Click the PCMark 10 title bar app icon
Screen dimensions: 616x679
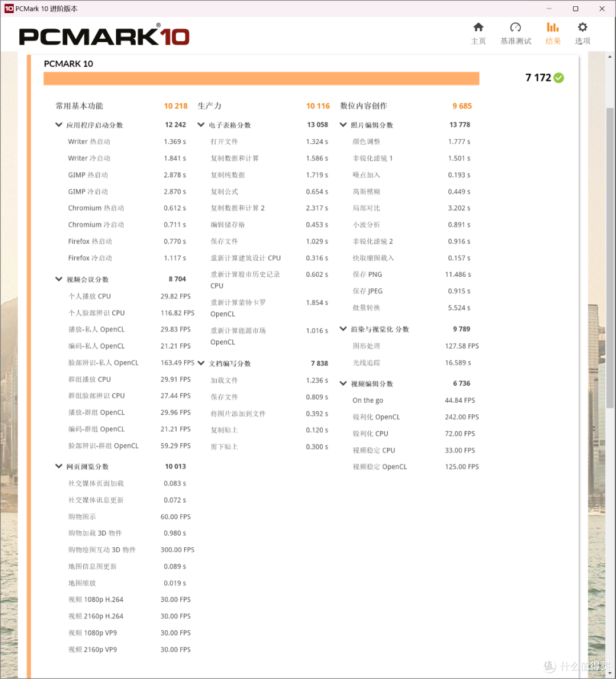pyautogui.click(x=9, y=9)
